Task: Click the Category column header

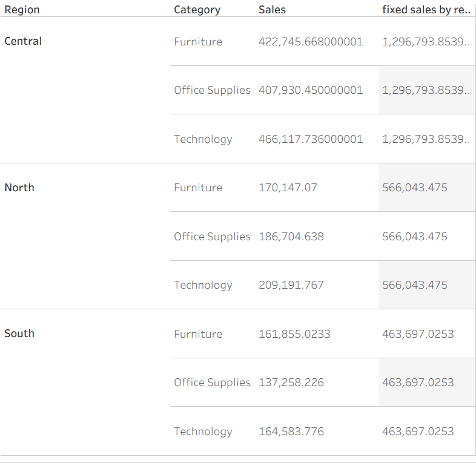Action: click(197, 10)
